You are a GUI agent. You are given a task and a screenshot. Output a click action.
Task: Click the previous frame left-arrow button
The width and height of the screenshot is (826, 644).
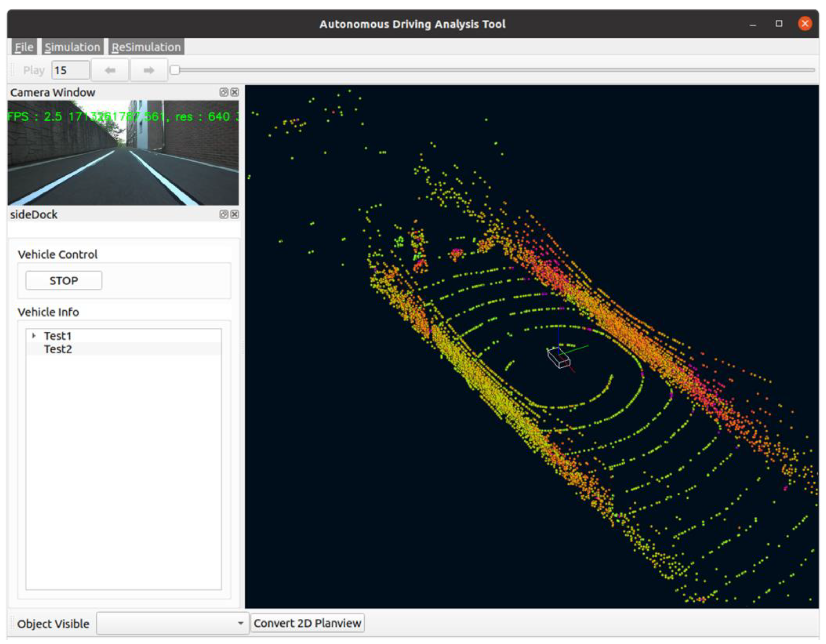[110, 70]
